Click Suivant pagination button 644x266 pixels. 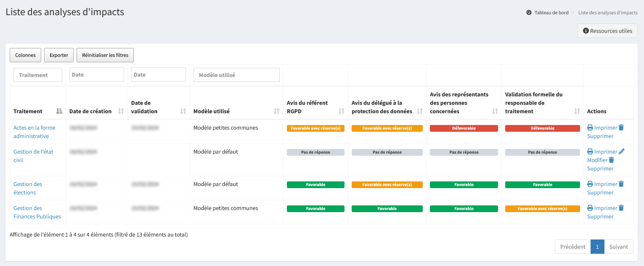(x=619, y=247)
